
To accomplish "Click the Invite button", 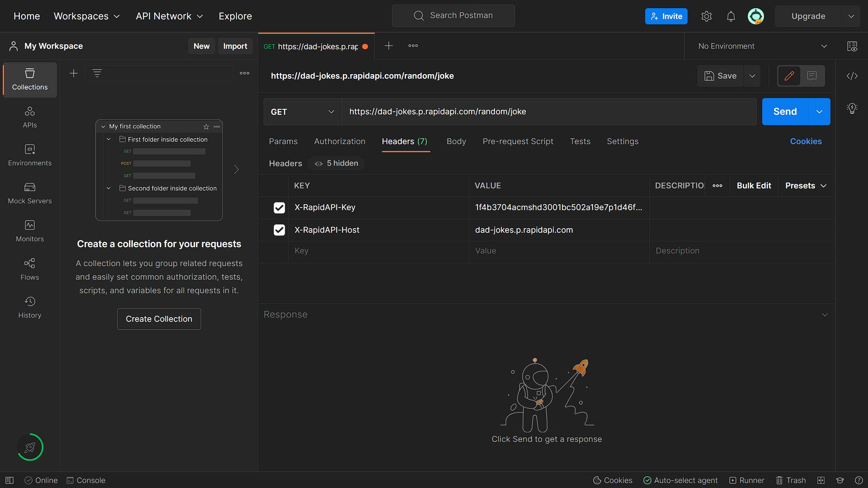I will pos(666,16).
